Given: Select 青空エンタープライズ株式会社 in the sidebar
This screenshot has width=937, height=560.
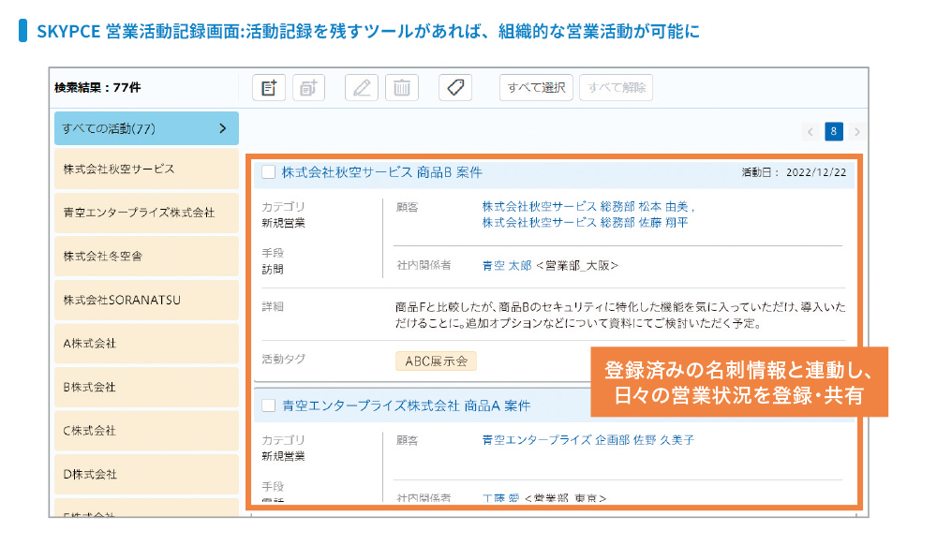Looking at the screenshot, I should coord(146,213).
